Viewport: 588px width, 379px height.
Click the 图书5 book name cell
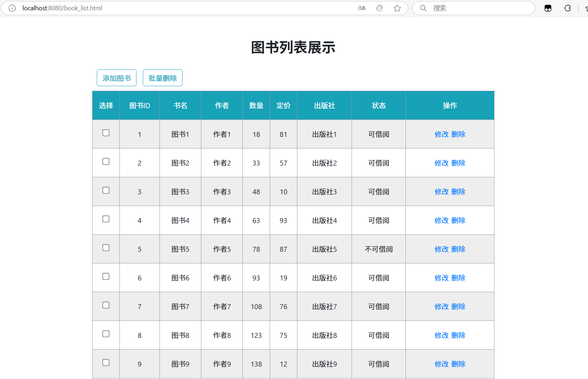click(180, 249)
